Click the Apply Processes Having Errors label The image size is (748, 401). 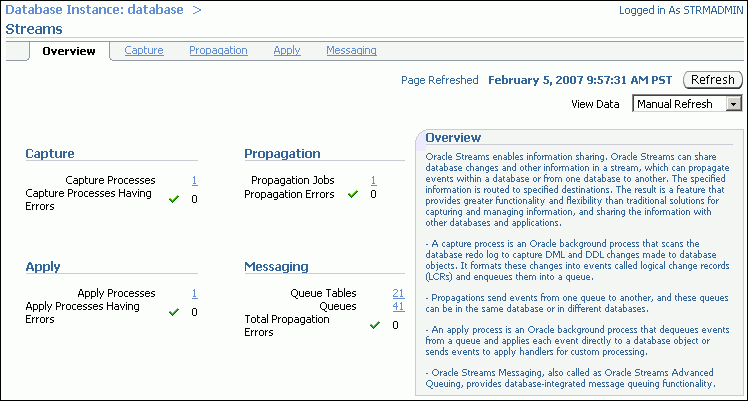pos(83,313)
